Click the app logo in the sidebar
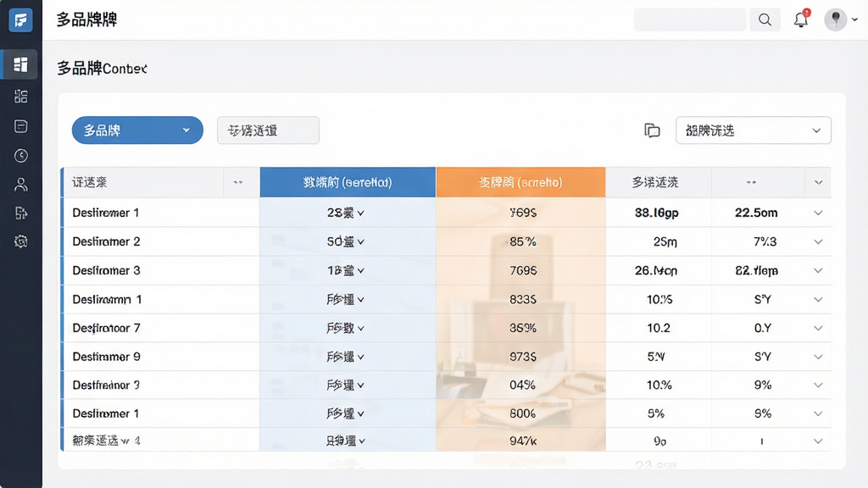The height and width of the screenshot is (488, 868). tap(20, 20)
